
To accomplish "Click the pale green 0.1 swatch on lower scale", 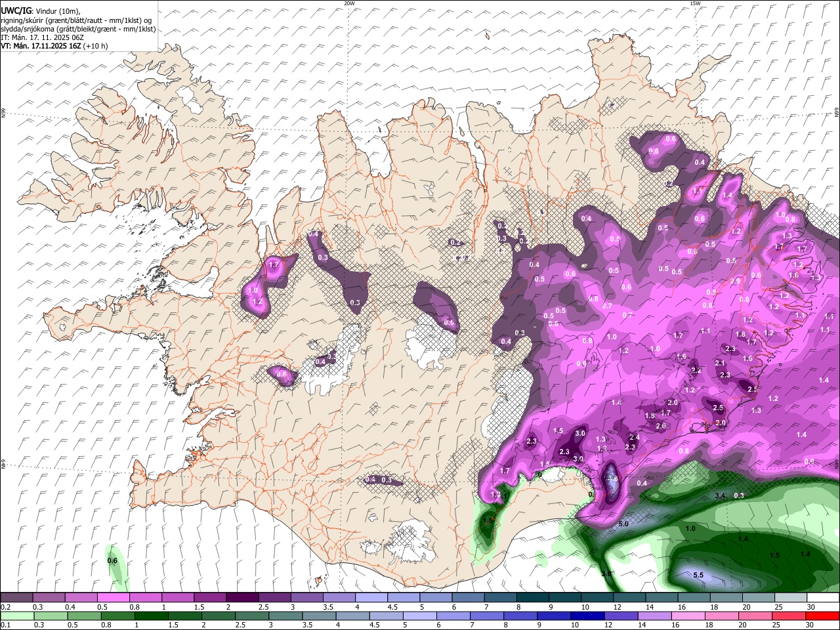I will 17,616.
